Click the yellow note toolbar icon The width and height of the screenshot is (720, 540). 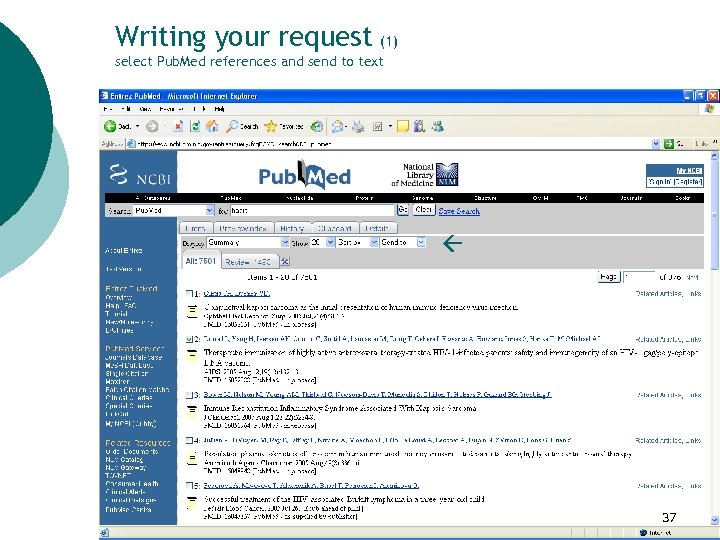402,126
